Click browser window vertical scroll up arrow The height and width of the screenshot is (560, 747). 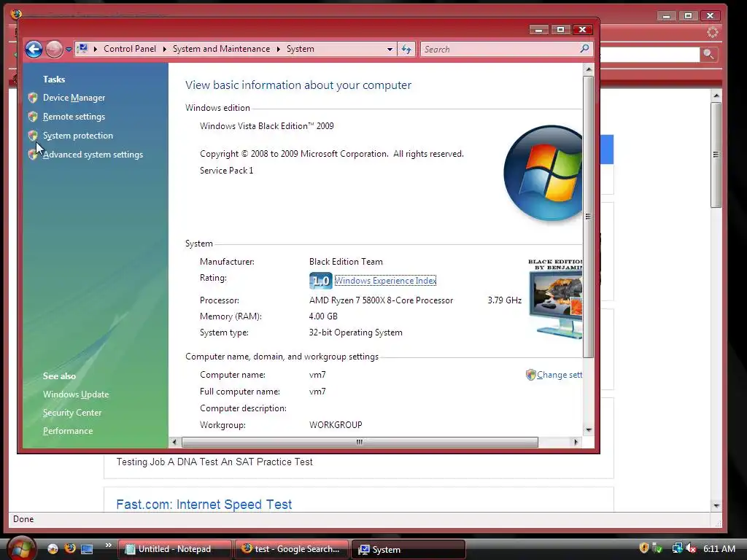pos(716,96)
